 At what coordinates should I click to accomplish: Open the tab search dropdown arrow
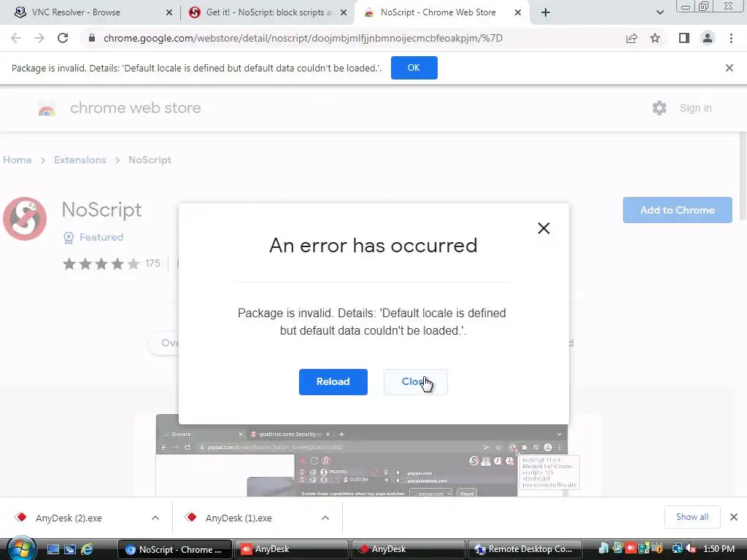pos(659,12)
